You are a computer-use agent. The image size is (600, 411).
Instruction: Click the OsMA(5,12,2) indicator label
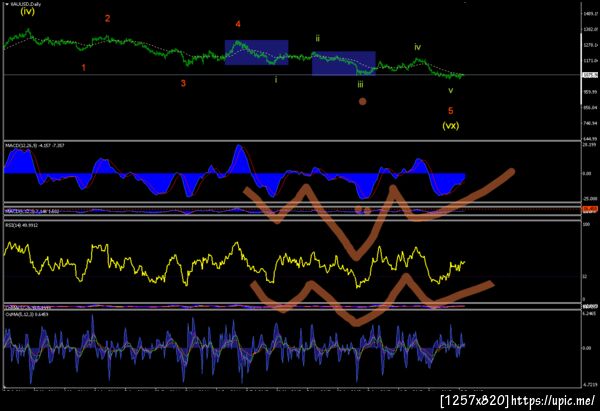click(x=27, y=314)
